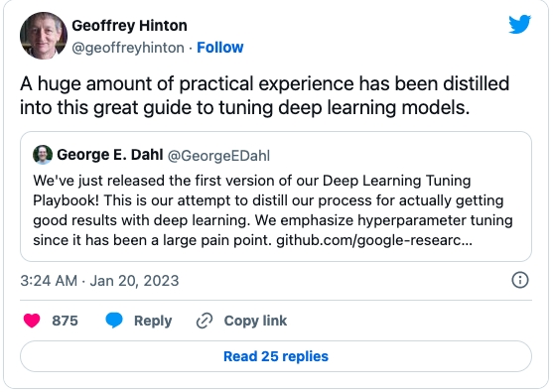Screen dimensions: 553x392
Task: Open the github.com/google-researc... link
Action: (374, 240)
